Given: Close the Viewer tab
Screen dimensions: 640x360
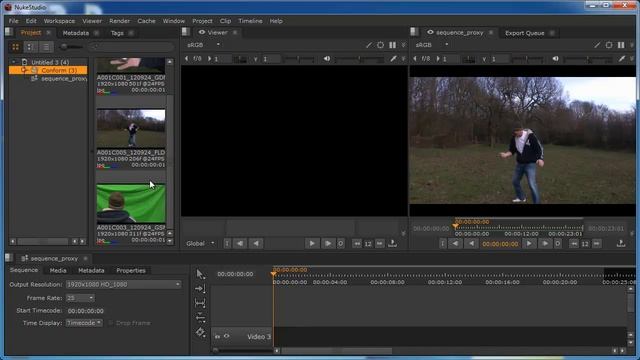Looking at the screenshot, I should click(235, 33).
